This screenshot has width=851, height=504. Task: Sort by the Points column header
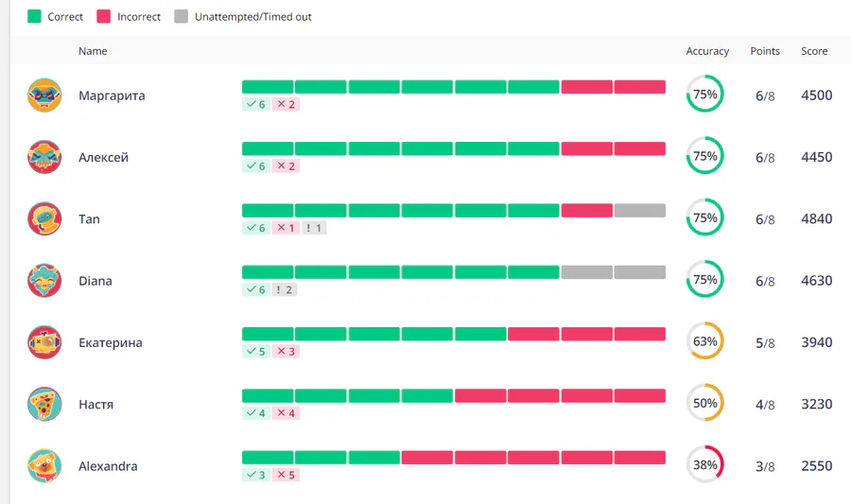click(765, 51)
